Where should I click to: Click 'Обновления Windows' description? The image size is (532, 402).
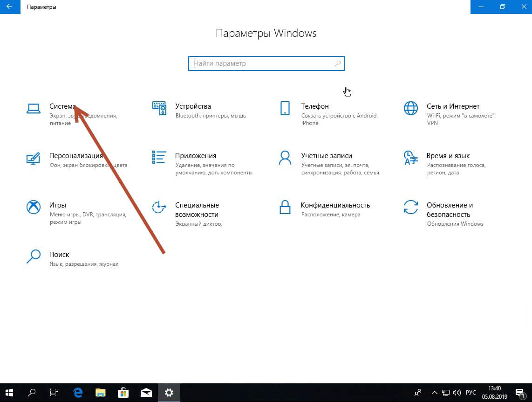click(x=455, y=224)
